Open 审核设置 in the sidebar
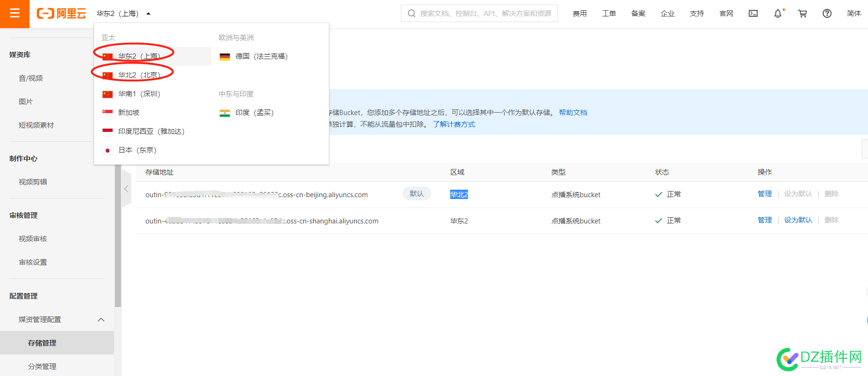 pos(33,262)
